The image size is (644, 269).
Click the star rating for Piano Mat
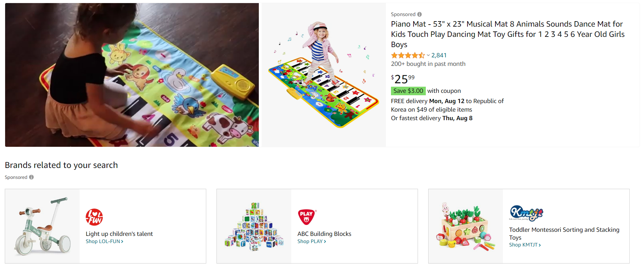(x=408, y=55)
